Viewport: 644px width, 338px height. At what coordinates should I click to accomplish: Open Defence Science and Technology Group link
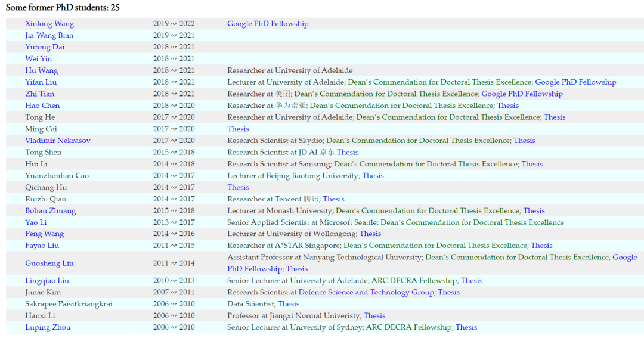pyautogui.click(x=366, y=293)
